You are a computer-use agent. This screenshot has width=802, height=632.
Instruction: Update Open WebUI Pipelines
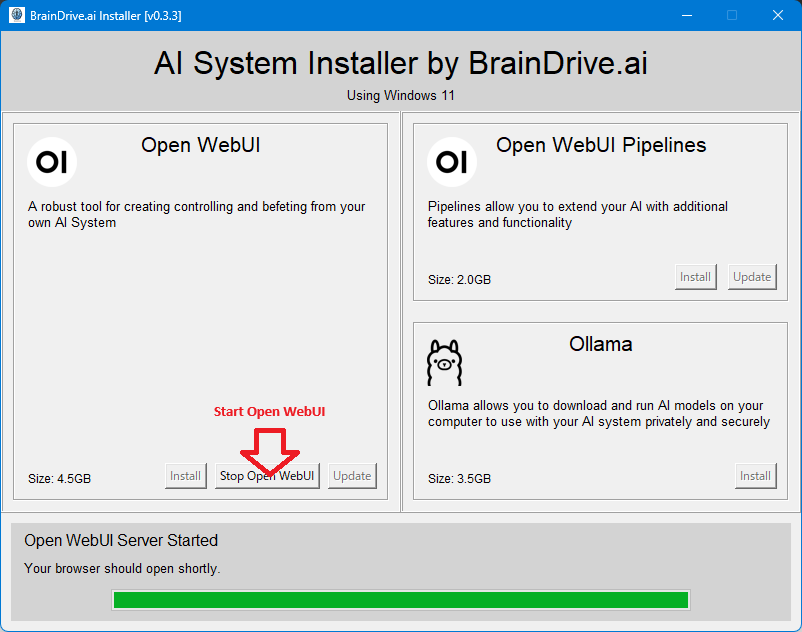pos(752,277)
